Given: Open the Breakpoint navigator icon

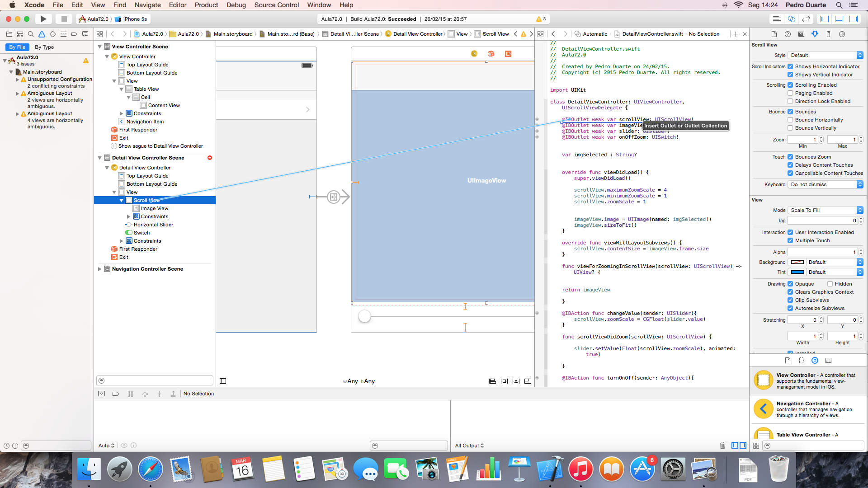Looking at the screenshot, I should click(x=74, y=34).
